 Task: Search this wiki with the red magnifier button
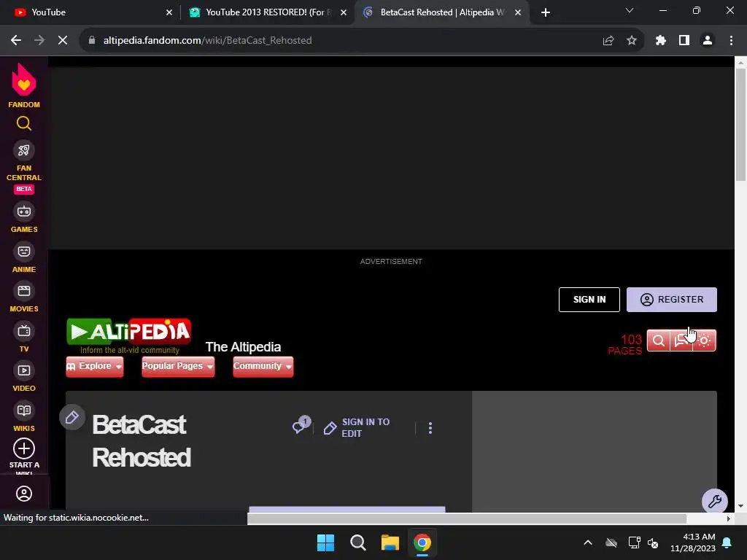659,341
